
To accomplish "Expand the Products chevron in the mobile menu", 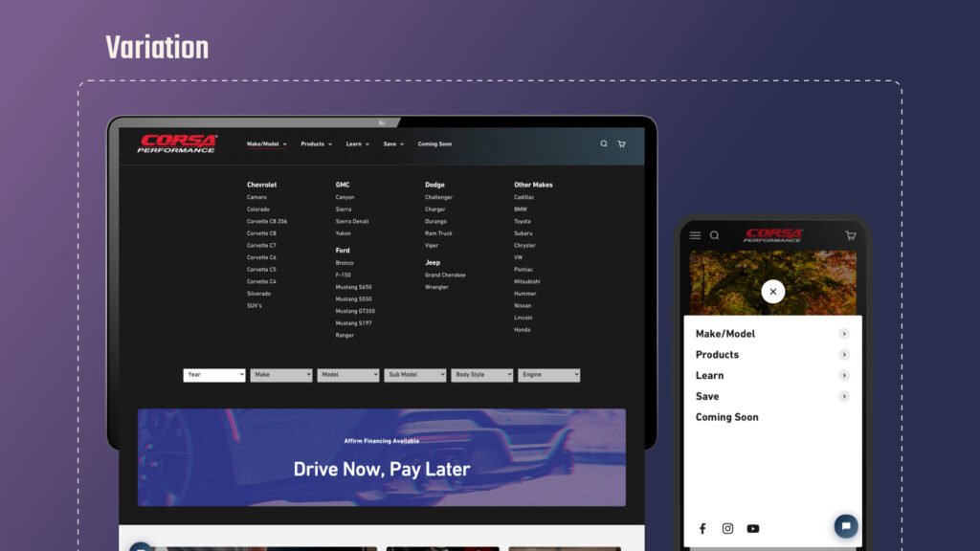I will (x=844, y=355).
